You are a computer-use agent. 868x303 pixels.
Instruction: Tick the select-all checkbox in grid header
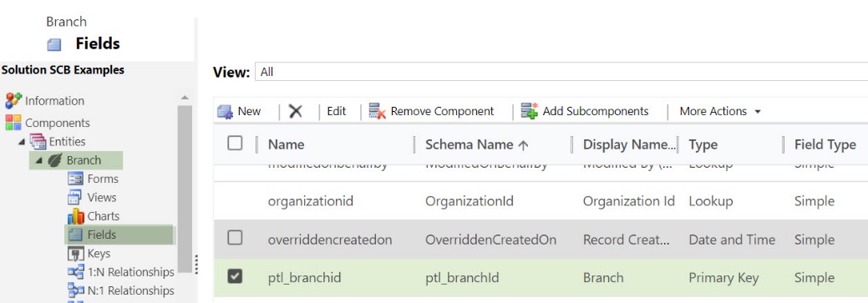[x=235, y=144]
